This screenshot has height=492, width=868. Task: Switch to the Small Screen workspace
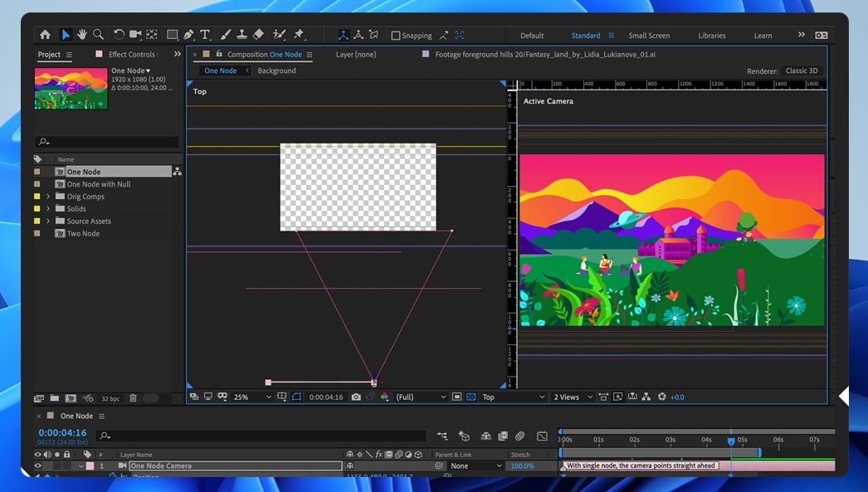pos(648,36)
